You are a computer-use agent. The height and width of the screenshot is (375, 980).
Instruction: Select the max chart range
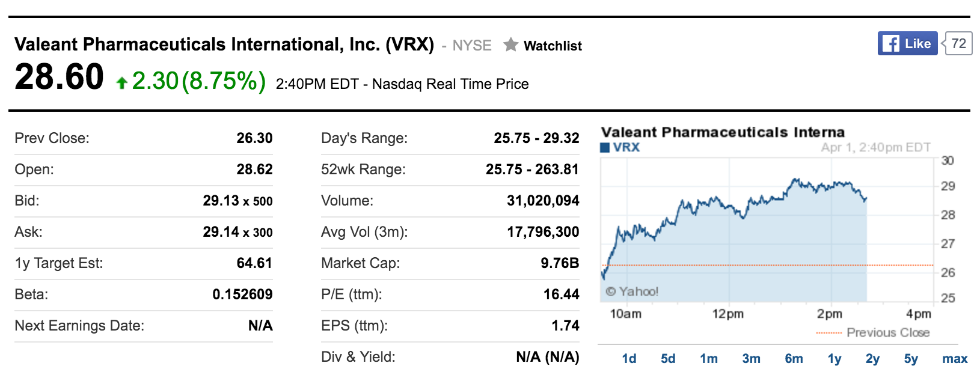(955, 359)
